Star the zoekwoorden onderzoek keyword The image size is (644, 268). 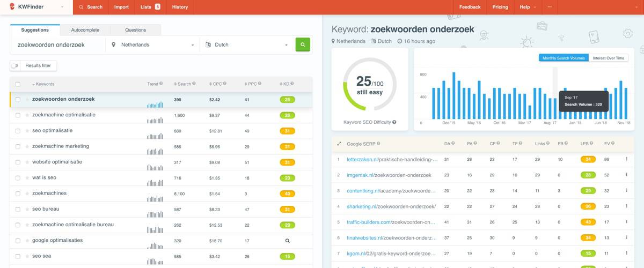(27, 99)
